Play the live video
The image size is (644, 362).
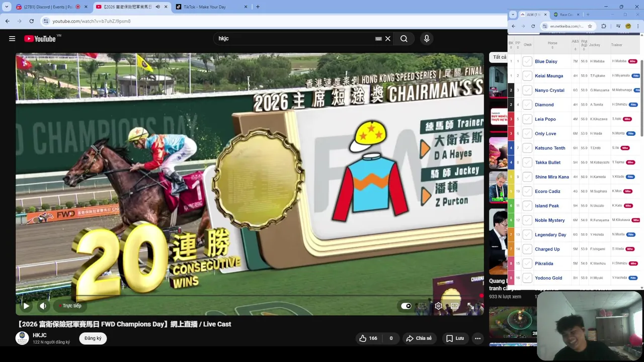[26, 306]
